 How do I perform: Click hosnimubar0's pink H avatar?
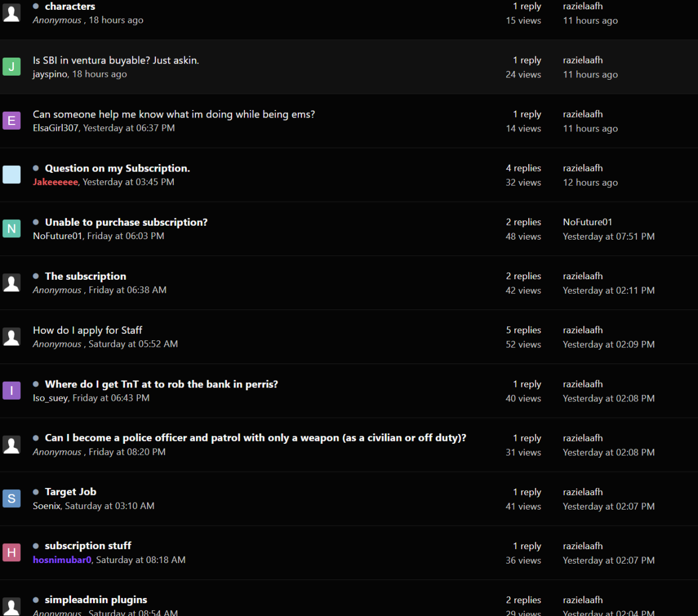click(12, 553)
